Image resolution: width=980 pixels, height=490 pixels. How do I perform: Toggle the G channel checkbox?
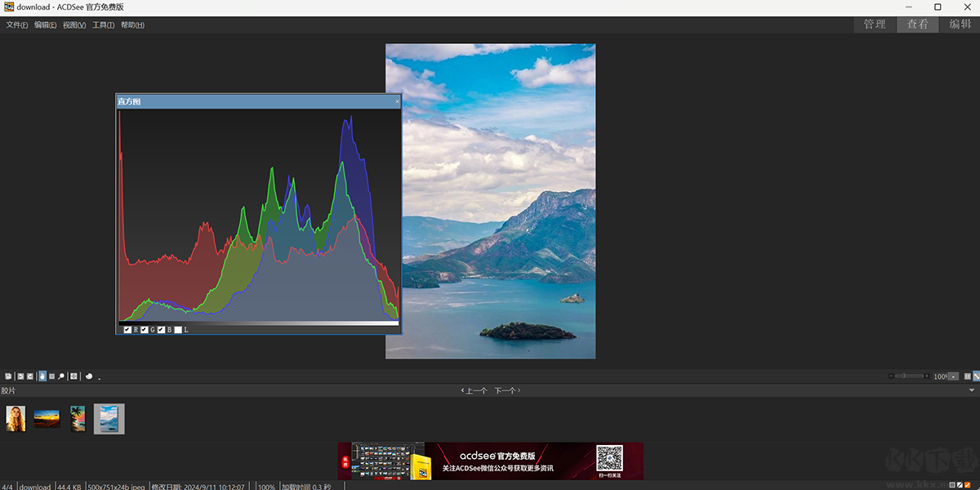(145, 330)
